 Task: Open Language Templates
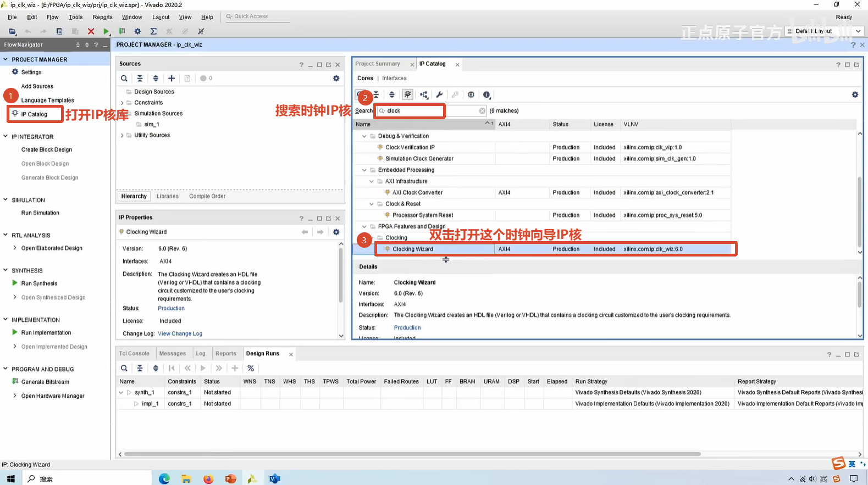click(x=48, y=101)
